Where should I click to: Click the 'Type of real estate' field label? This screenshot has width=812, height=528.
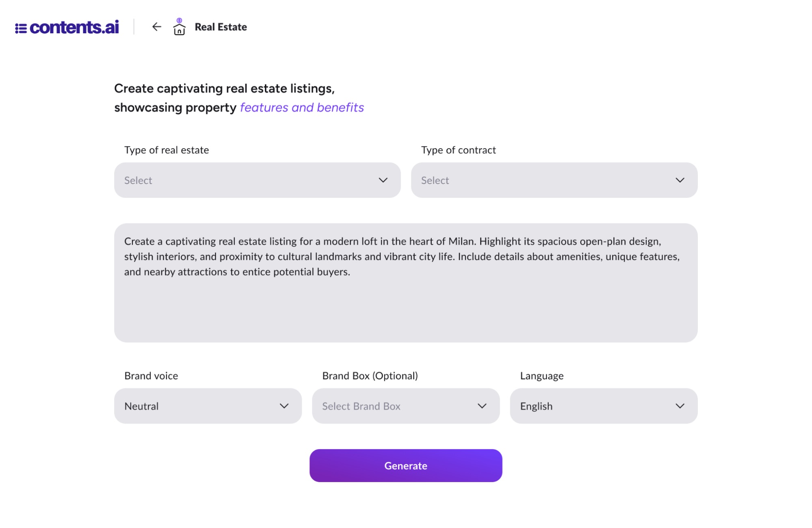pyautogui.click(x=166, y=150)
